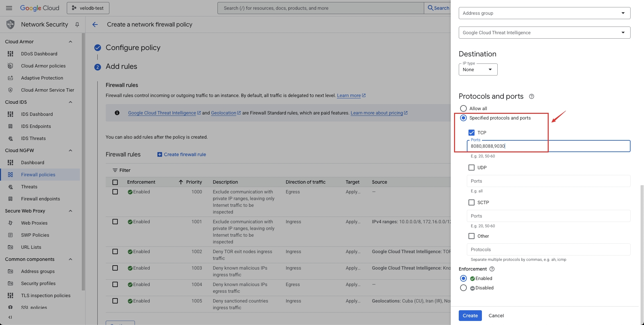The height and width of the screenshot is (325, 644).
Task: Click the blue Create button
Action: [470, 316]
